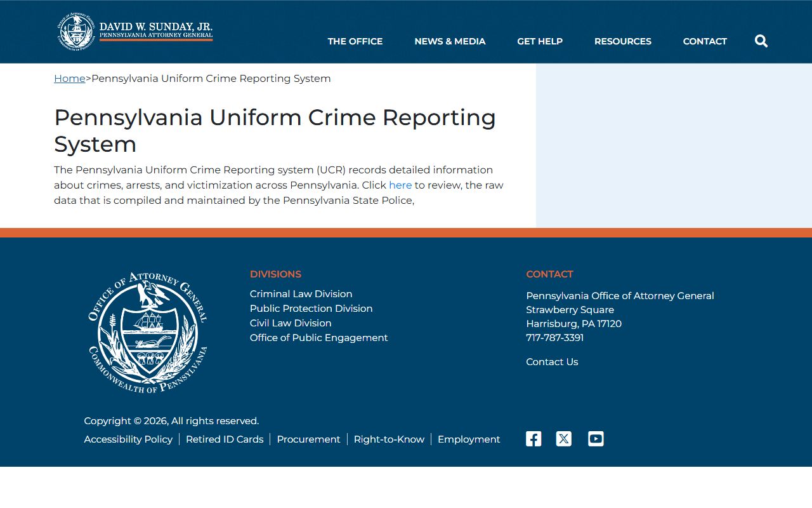Open Criminal Law Division link
Screen dimensions: 812x508
pos(301,294)
